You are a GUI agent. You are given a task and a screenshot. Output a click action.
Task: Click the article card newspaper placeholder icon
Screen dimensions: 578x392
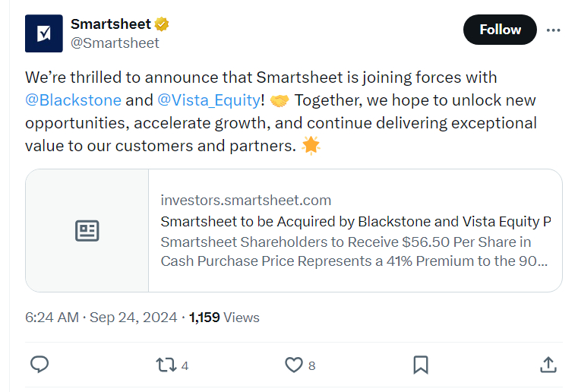87,231
